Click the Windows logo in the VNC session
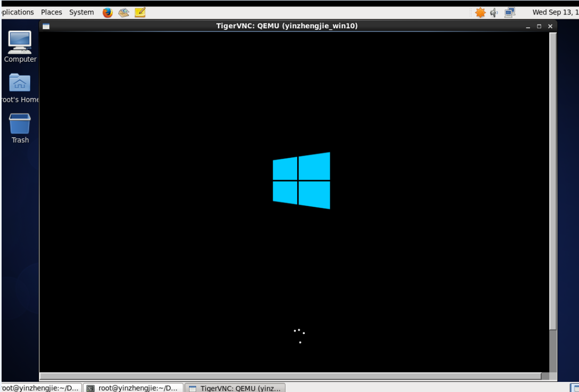Viewport: 579px width, 392px height. 301,181
